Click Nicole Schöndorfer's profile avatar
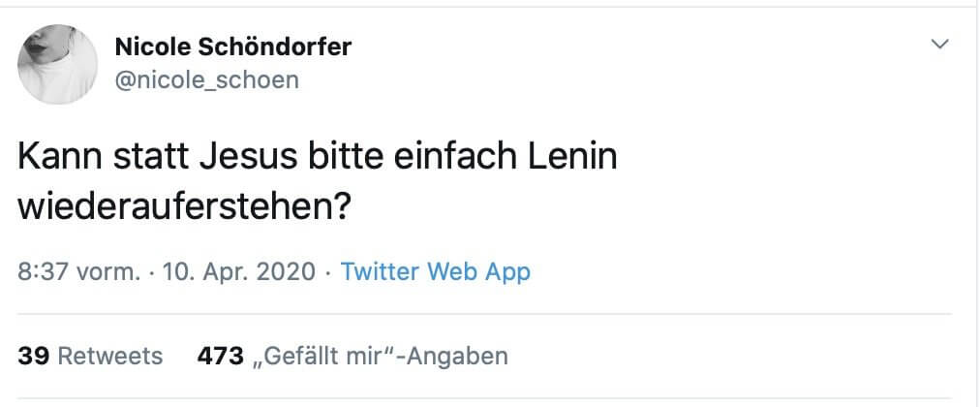 58,64
